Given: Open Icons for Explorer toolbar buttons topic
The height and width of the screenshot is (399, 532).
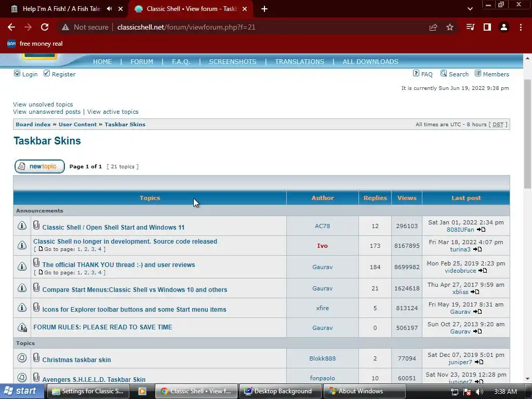Looking at the screenshot, I should click(x=135, y=310).
